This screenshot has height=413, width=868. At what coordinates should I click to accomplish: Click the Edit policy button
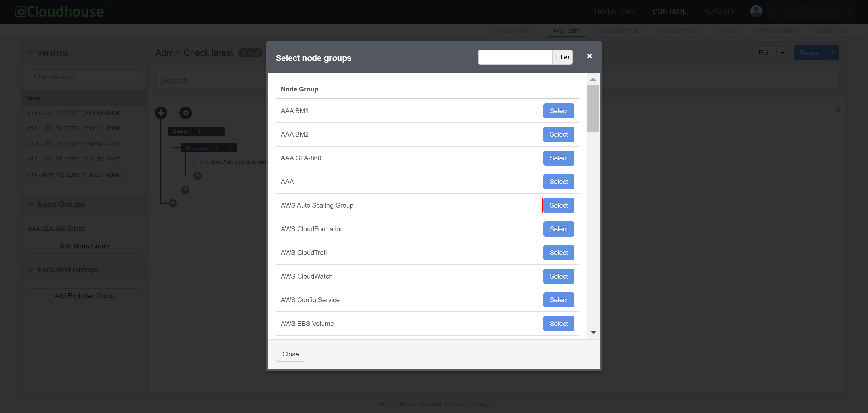(x=764, y=53)
